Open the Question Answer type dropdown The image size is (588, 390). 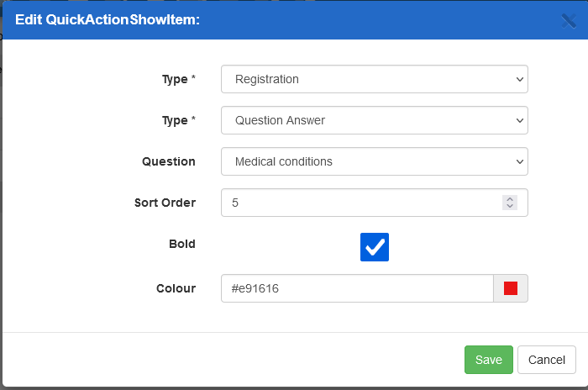374,120
